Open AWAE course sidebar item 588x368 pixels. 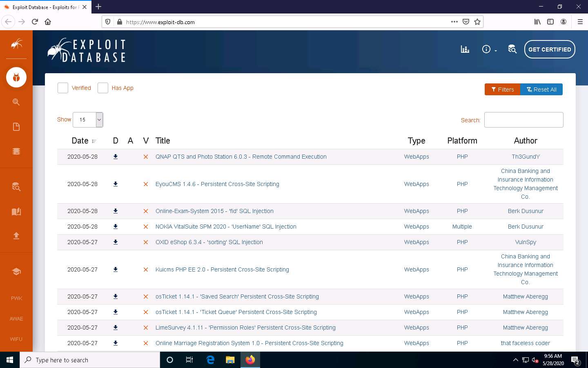pyautogui.click(x=16, y=319)
